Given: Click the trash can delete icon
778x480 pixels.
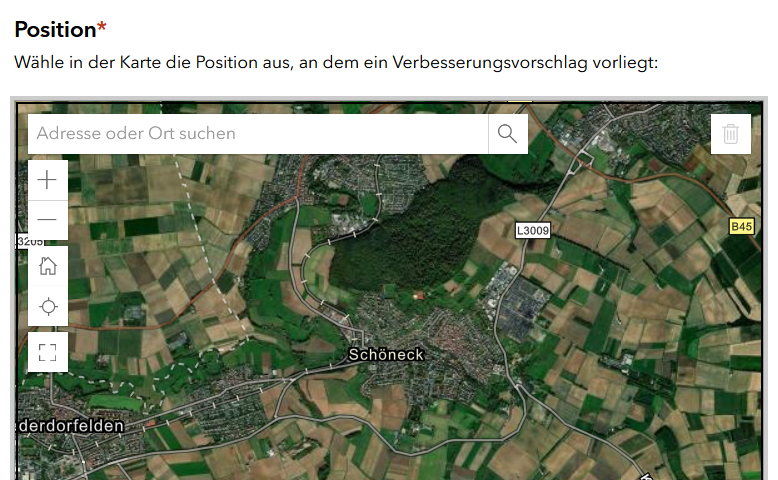Looking at the screenshot, I should click(x=730, y=134).
